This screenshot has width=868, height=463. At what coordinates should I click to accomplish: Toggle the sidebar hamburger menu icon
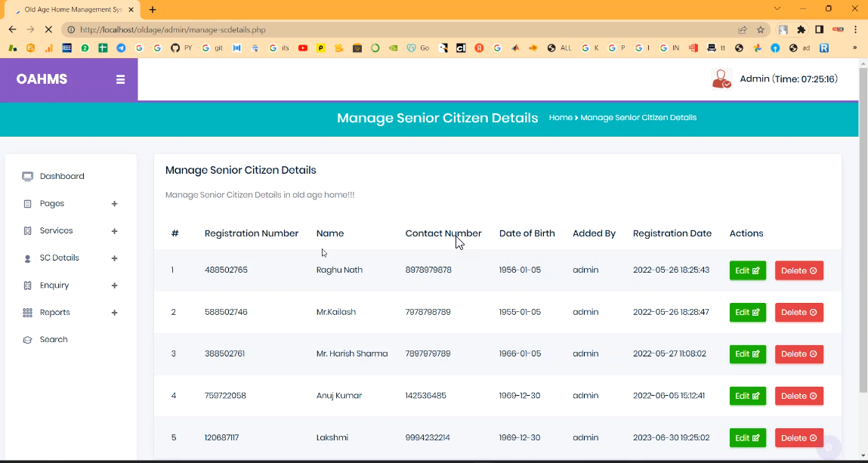120,79
